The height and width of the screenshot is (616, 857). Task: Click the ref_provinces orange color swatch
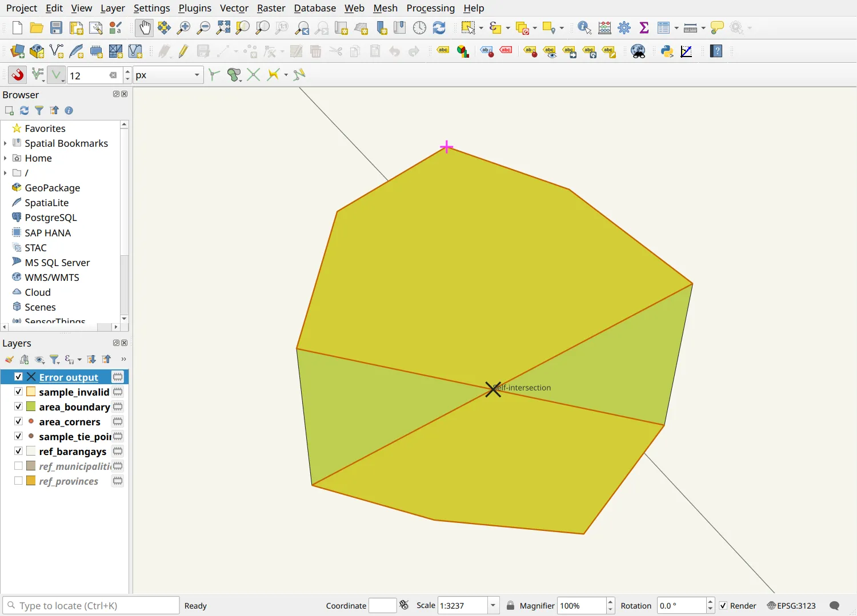pos(31,481)
